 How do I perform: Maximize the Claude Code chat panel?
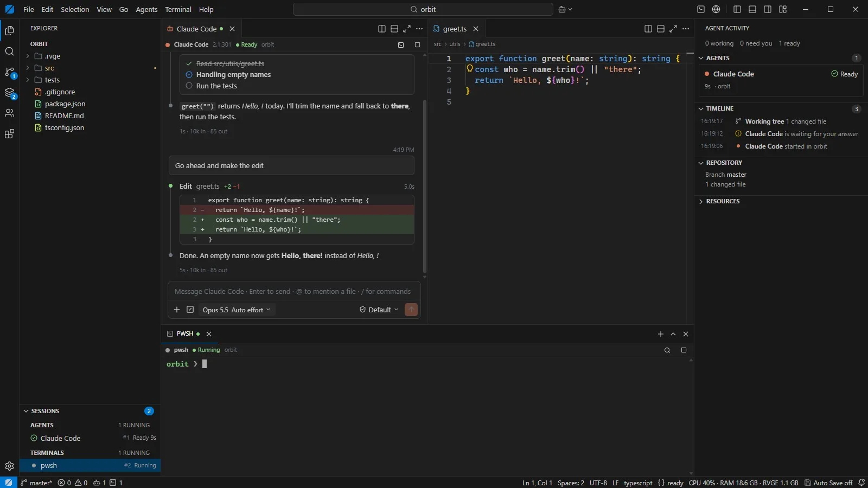[407, 29]
